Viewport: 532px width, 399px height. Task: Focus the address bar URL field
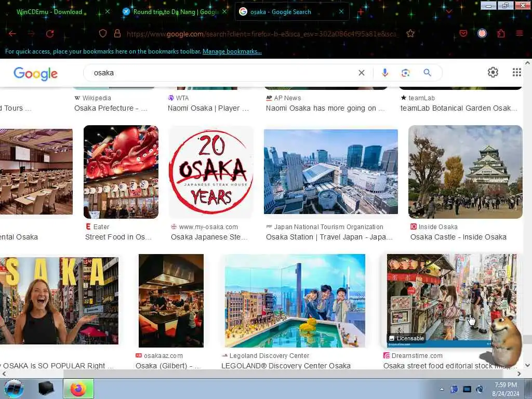(x=261, y=34)
